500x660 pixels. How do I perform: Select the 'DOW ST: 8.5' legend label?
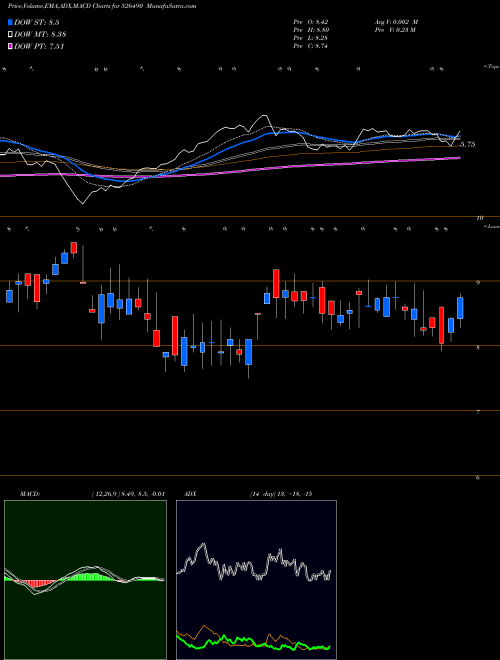coord(39,23)
